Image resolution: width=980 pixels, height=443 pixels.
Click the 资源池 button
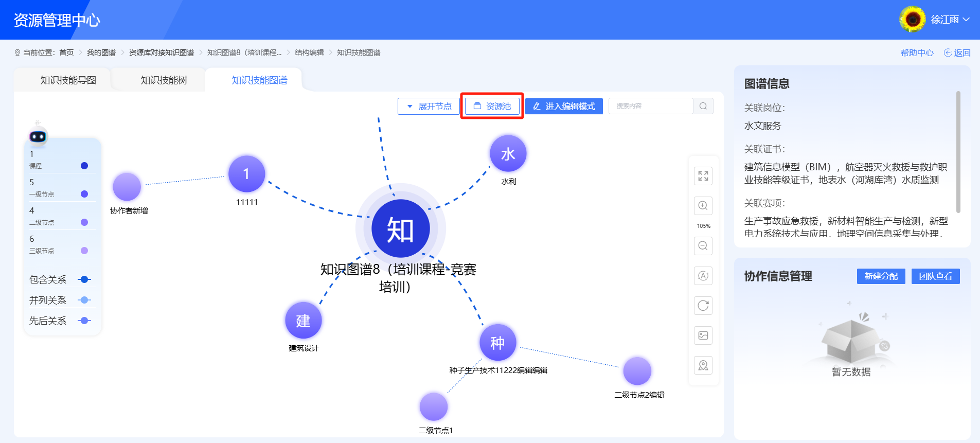pos(492,106)
